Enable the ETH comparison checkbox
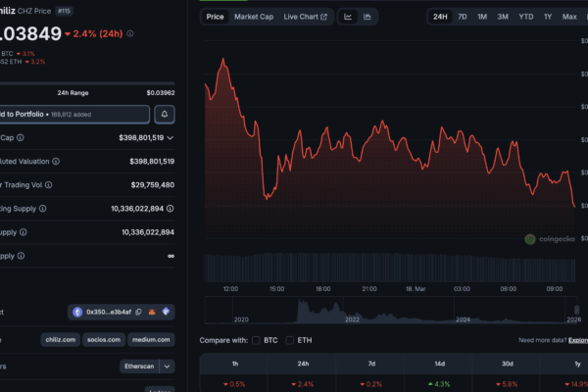Viewport: 588px width, 392px height. (x=290, y=340)
